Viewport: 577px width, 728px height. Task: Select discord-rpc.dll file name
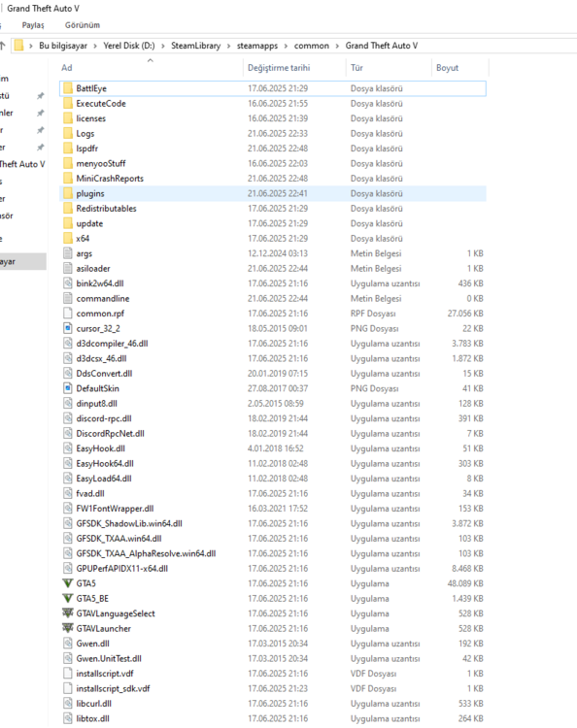pyautogui.click(x=104, y=418)
